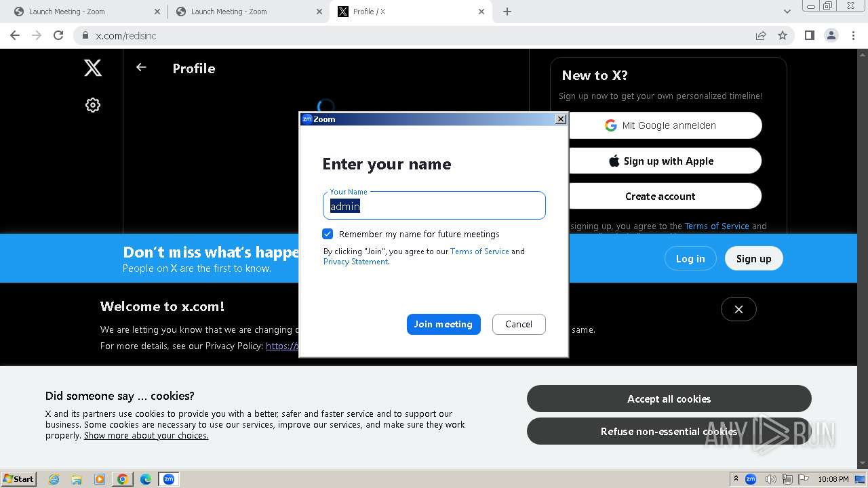The height and width of the screenshot is (488, 868).
Task: Cancel the Zoom name dialog
Action: click(x=519, y=324)
